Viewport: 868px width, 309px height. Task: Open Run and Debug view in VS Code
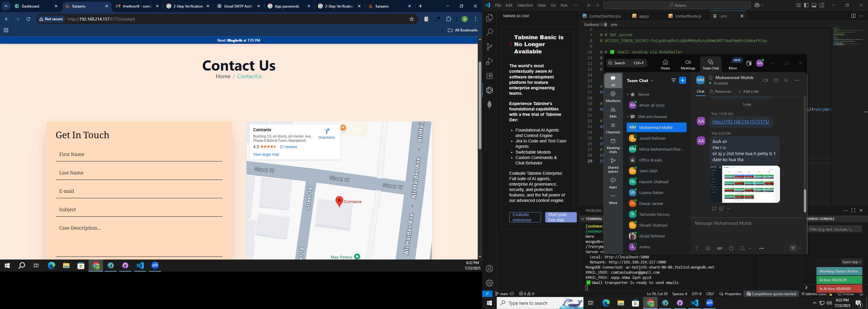[489, 61]
